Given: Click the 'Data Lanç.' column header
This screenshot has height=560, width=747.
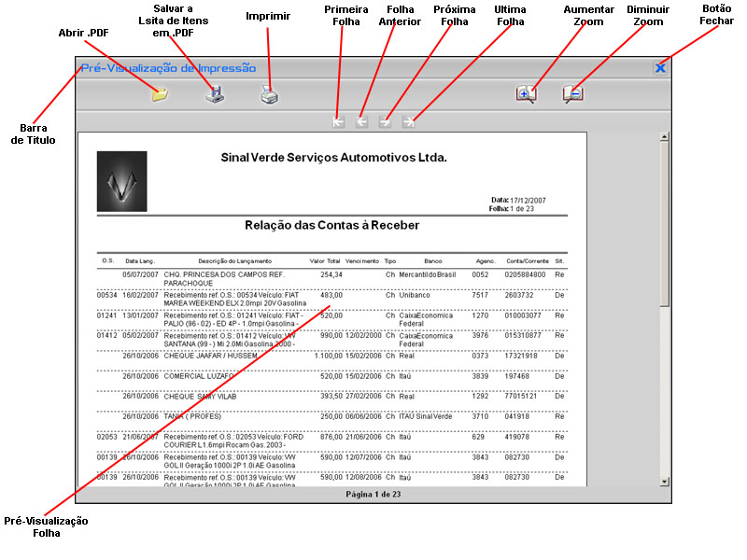Looking at the screenshot, I should 140,261.
